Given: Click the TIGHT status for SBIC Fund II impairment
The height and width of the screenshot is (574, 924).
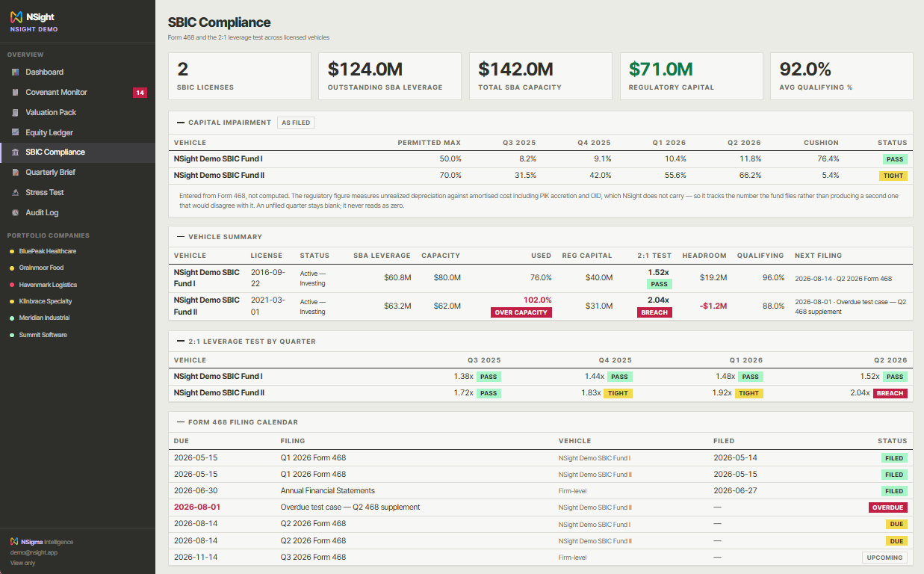Looking at the screenshot, I should [895, 176].
